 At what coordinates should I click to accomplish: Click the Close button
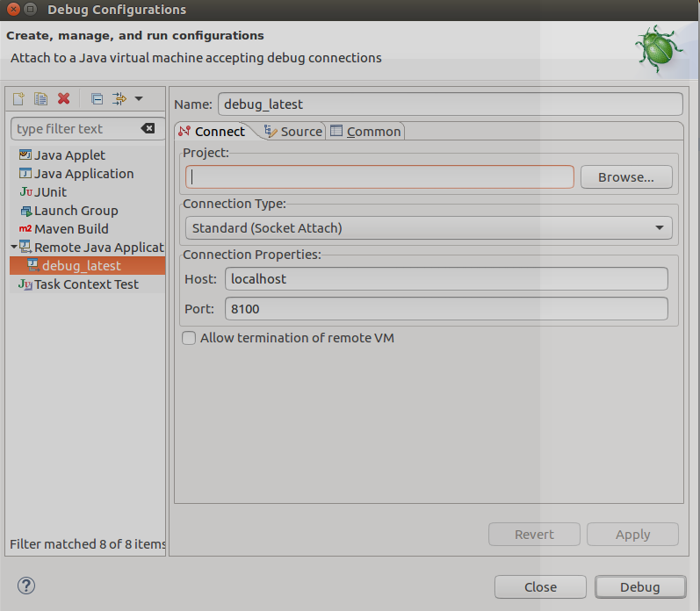[539, 586]
